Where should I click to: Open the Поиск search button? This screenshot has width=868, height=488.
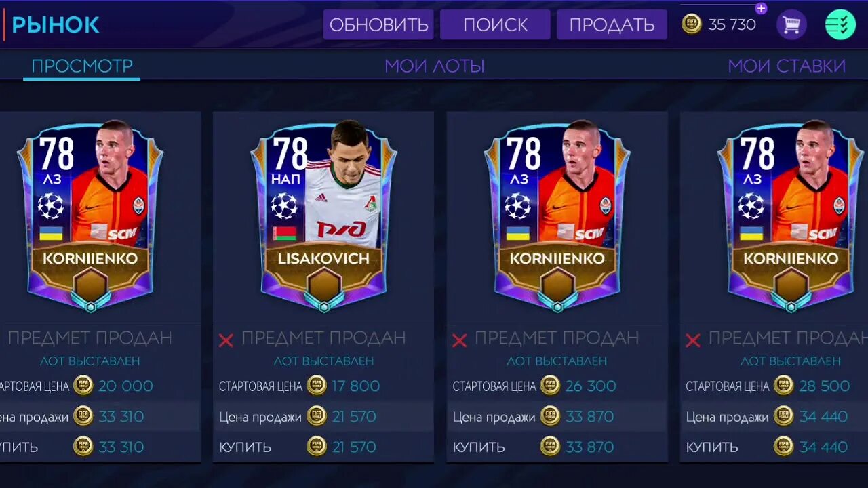[x=495, y=25]
